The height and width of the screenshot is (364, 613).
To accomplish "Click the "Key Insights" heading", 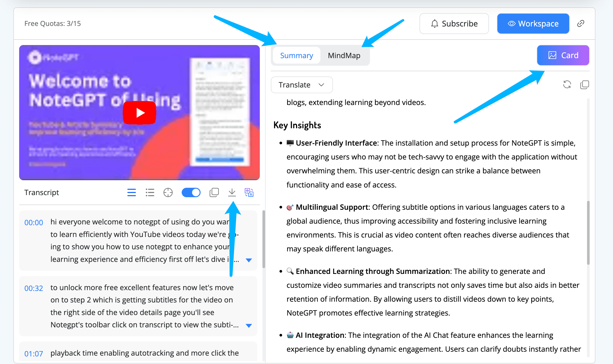I will click(x=297, y=125).
